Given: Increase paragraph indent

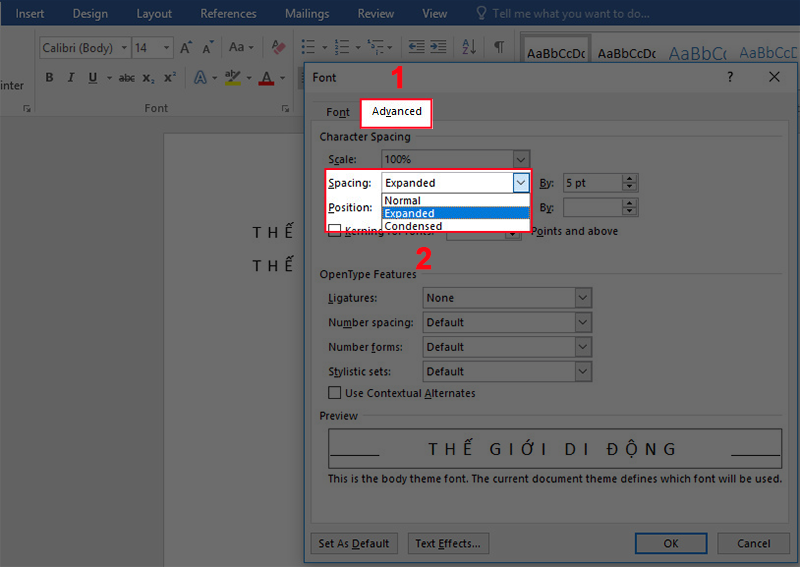Looking at the screenshot, I should point(438,47).
